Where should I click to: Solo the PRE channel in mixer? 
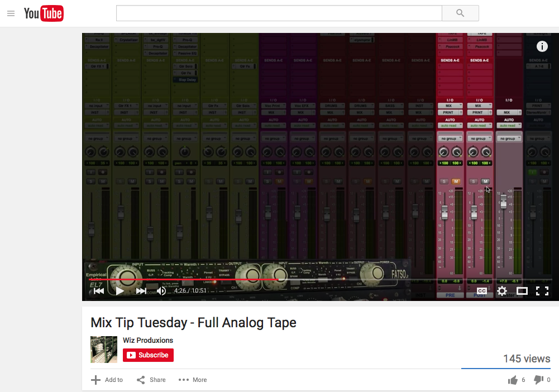click(444, 181)
